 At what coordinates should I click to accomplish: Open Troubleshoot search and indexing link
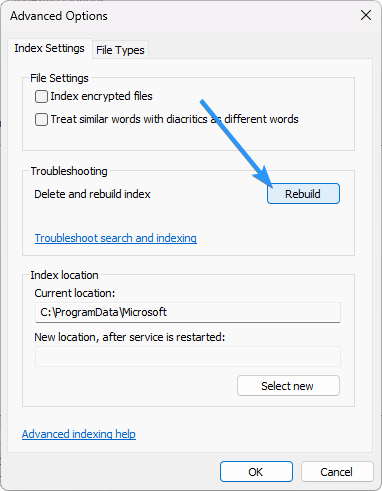[116, 238]
